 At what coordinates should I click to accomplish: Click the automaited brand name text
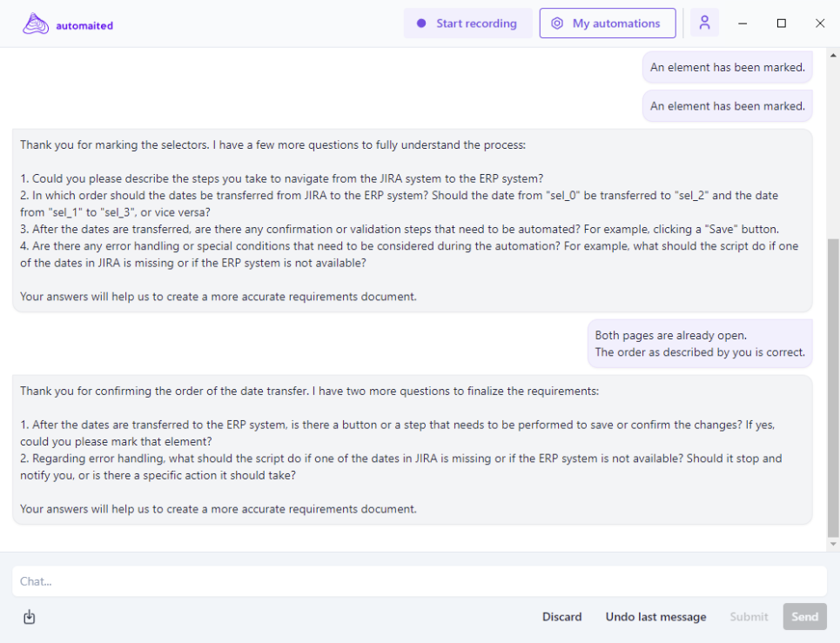click(x=84, y=25)
